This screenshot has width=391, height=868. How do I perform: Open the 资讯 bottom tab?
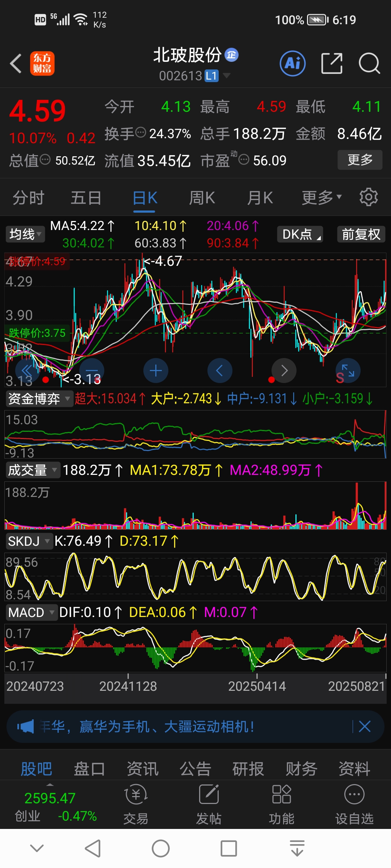tap(142, 769)
